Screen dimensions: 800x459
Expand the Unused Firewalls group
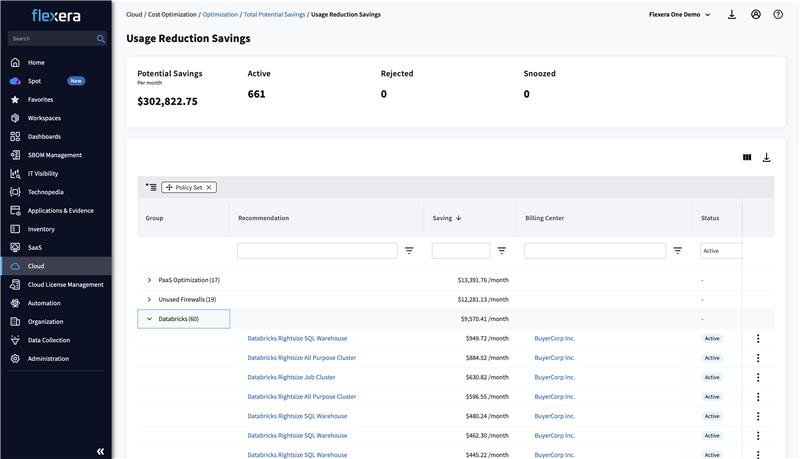coord(149,299)
